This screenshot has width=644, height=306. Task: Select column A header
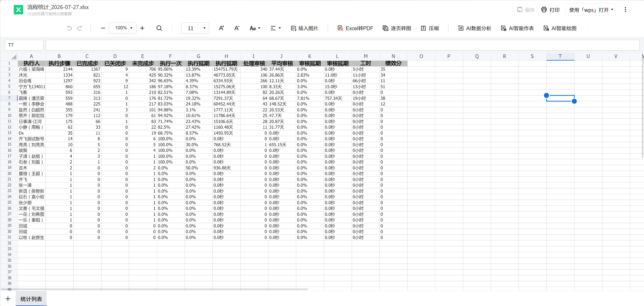tap(31, 56)
